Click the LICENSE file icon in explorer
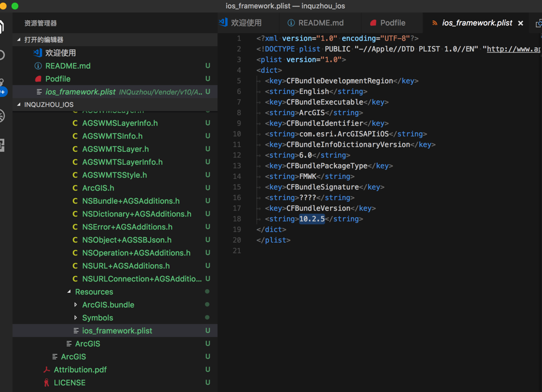 [x=47, y=383]
